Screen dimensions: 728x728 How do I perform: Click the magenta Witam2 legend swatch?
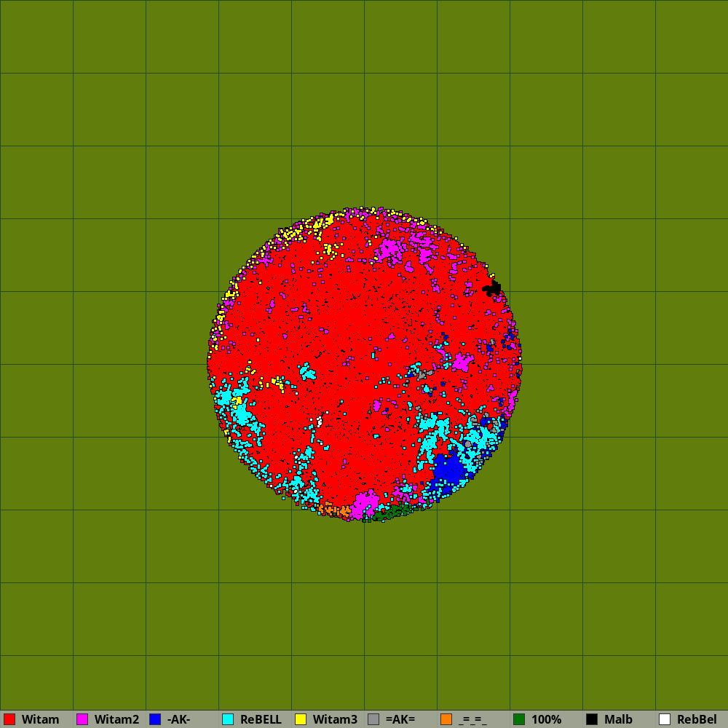tap(82, 719)
